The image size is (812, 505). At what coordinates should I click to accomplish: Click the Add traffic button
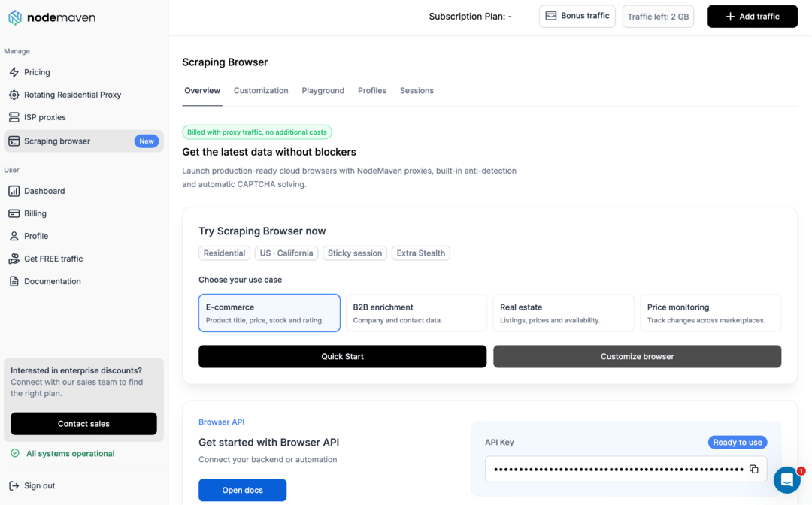(x=753, y=17)
